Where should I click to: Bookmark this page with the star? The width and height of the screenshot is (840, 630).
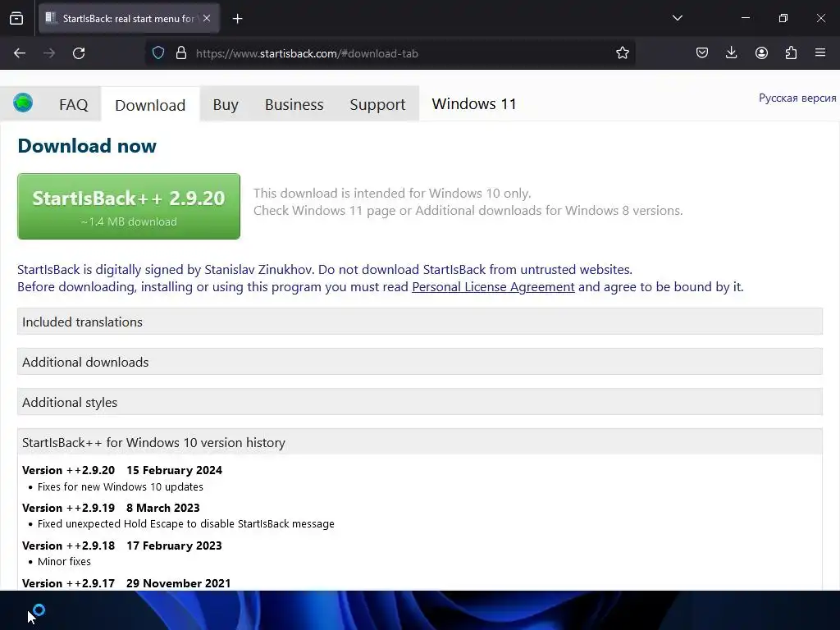[x=622, y=53]
